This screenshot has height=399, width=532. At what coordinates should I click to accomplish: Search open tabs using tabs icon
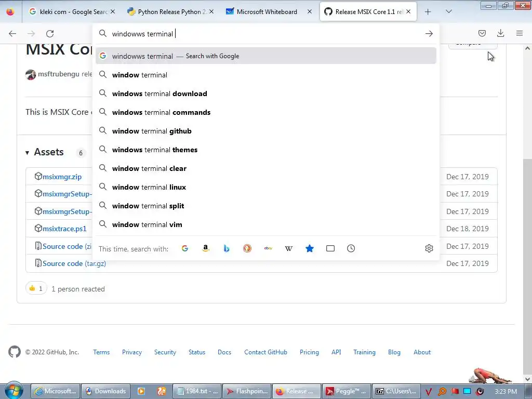tap(330, 248)
